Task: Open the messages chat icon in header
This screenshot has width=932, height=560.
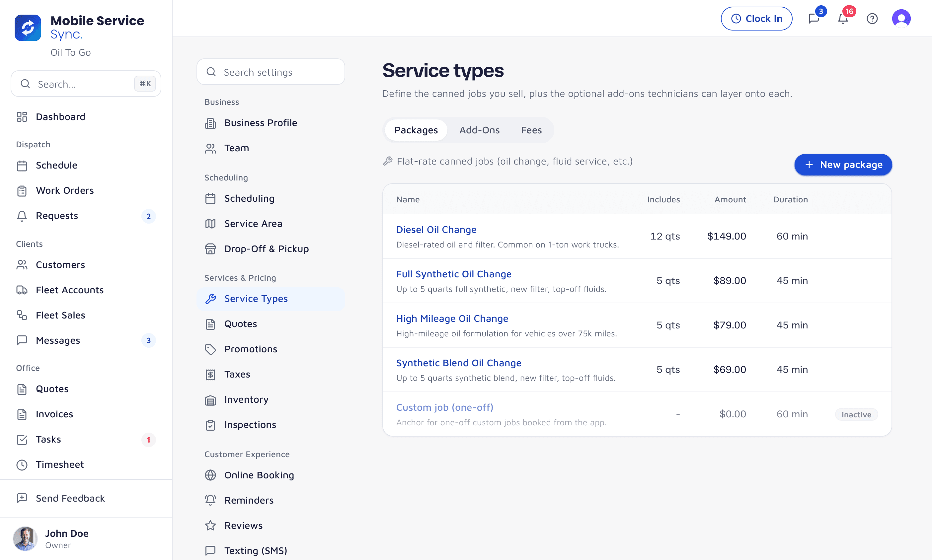Action: pos(814,19)
